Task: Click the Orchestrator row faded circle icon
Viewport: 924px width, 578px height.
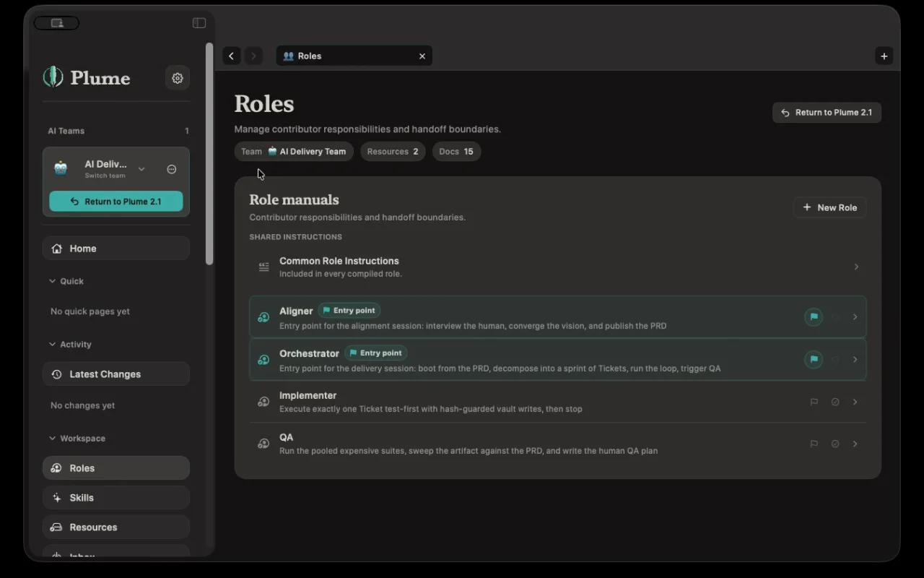Action: click(x=835, y=360)
